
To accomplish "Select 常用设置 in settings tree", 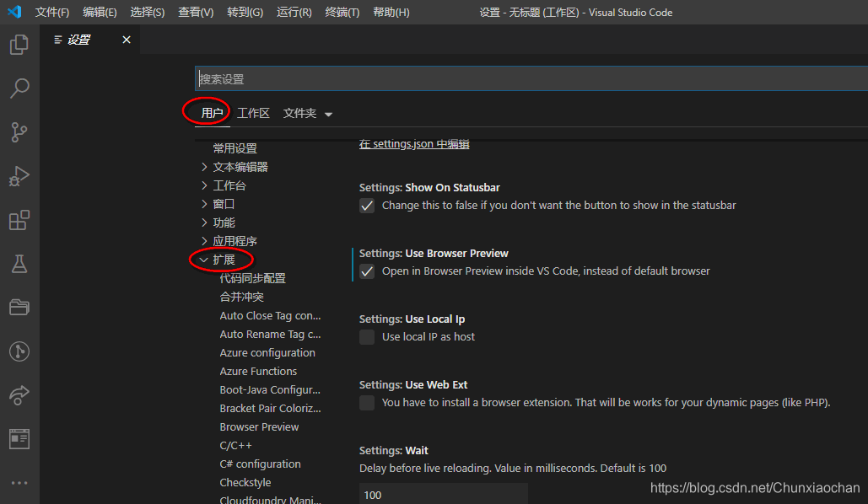I will [x=235, y=148].
